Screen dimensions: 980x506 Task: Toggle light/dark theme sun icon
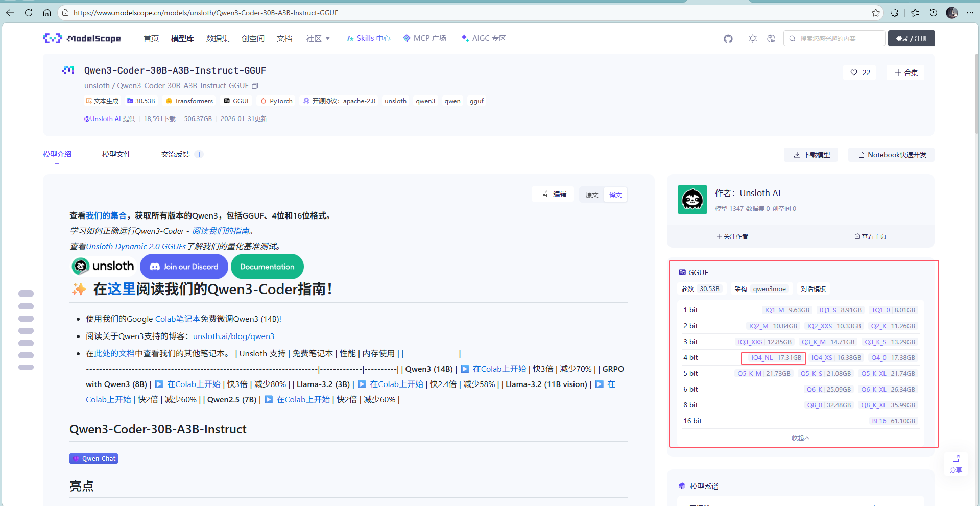(x=753, y=38)
